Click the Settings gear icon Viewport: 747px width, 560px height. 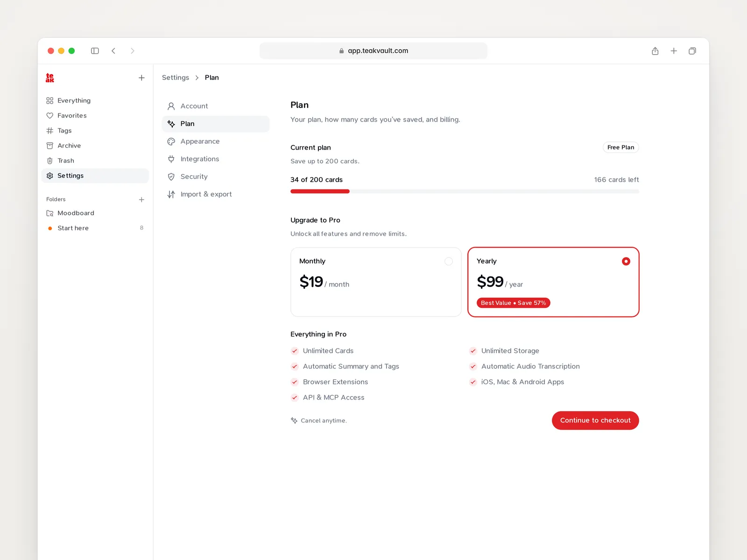click(50, 176)
